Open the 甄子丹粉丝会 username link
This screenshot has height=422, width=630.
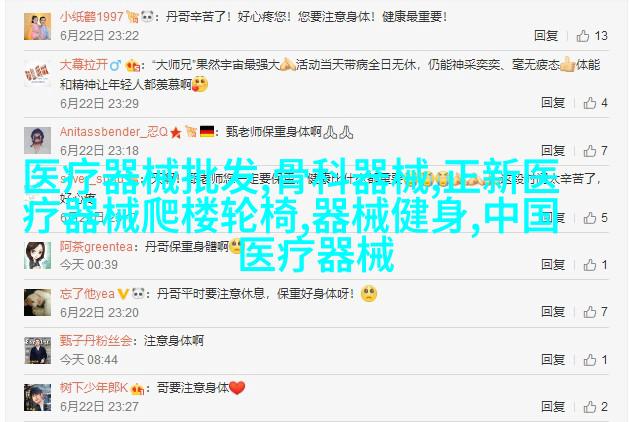click(x=96, y=341)
